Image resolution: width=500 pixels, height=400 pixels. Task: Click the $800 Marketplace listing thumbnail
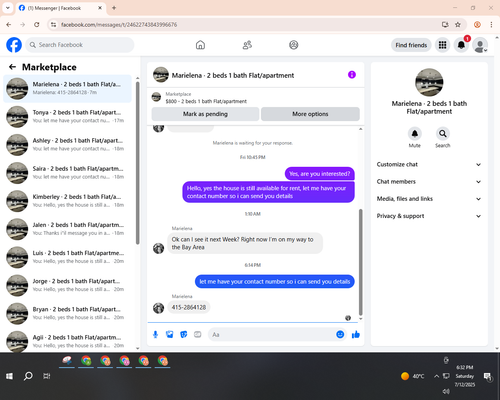[156, 97]
